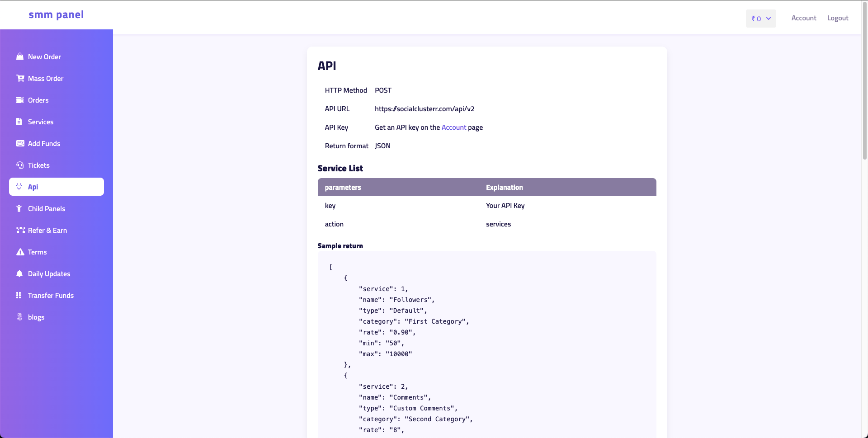Click the Logout link

pyautogui.click(x=837, y=18)
